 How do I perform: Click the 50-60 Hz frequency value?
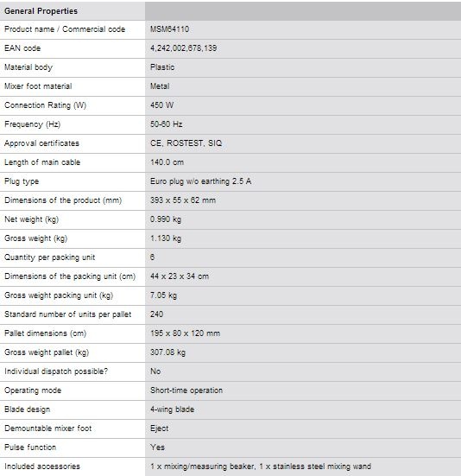[167, 124]
